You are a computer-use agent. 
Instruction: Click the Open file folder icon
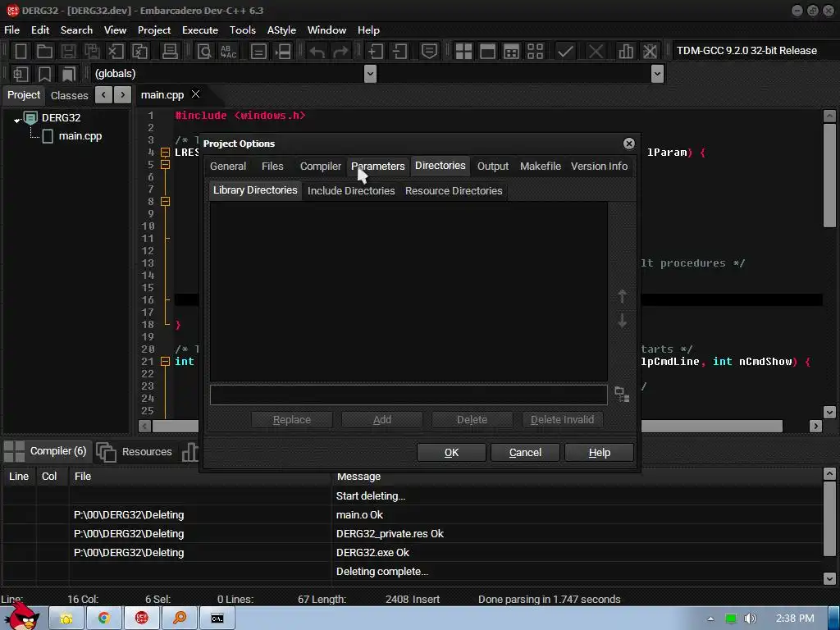[44, 52]
